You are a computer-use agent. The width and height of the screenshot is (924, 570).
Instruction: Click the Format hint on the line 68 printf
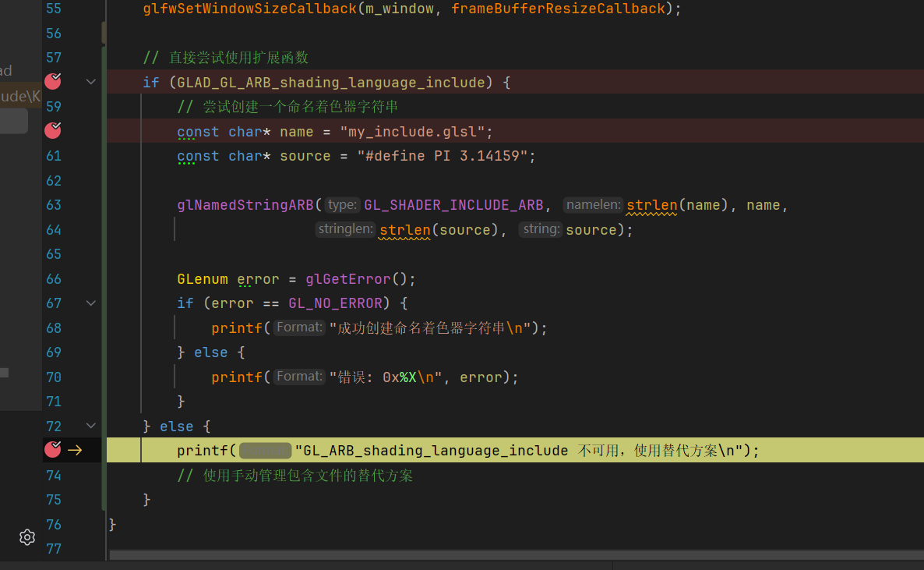(x=299, y=327)
